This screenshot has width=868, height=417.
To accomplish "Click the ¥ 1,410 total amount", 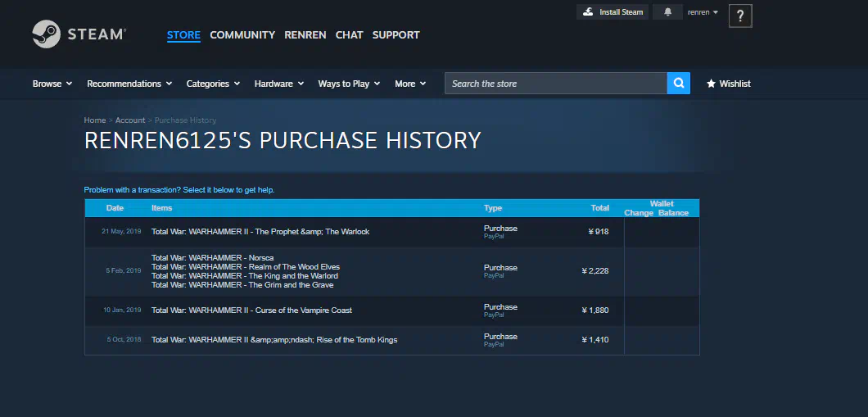I will [x=595, y=339].
